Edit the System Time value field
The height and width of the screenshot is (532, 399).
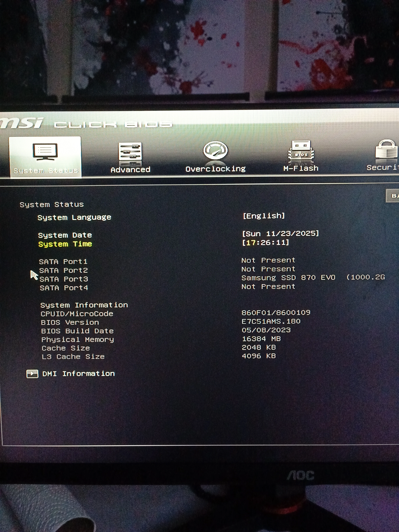[265, 242]
